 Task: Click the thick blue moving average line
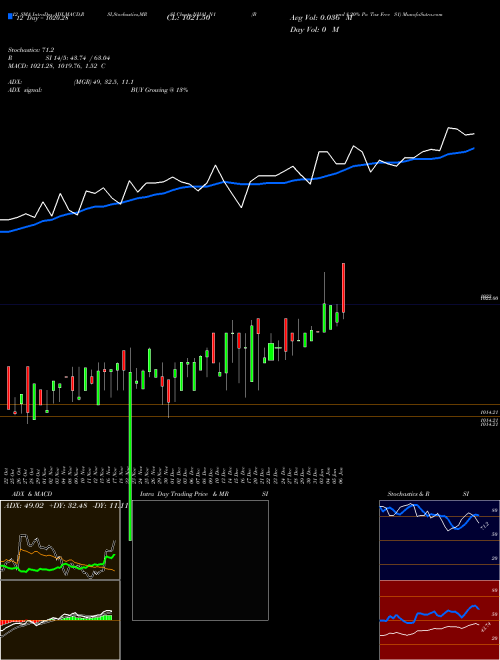[236, 184]
